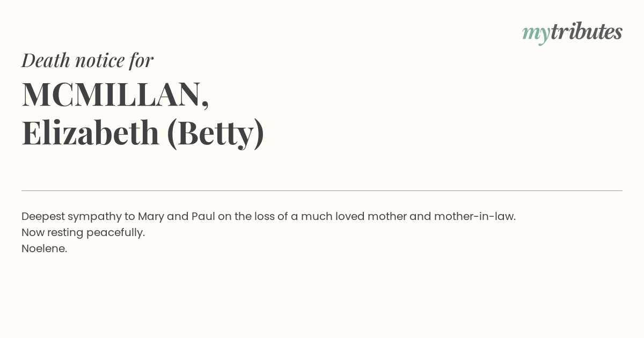Click the "Now resting peacefully." line
This screenshot has height=338, width=644.
[83, 233]
